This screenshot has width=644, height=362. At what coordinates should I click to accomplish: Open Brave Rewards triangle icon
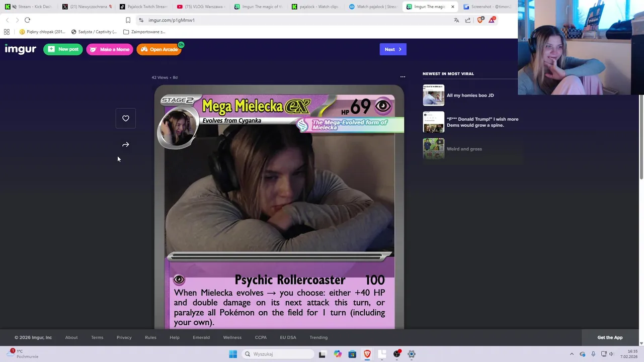coord(492,20)
